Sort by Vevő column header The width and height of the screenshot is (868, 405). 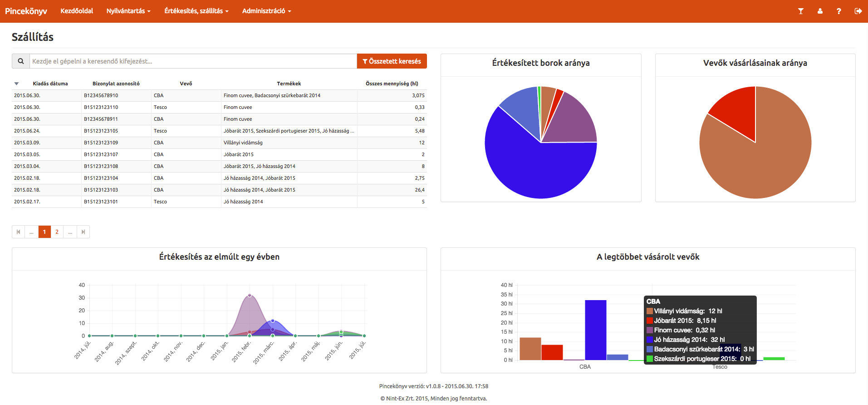(186, 84)
